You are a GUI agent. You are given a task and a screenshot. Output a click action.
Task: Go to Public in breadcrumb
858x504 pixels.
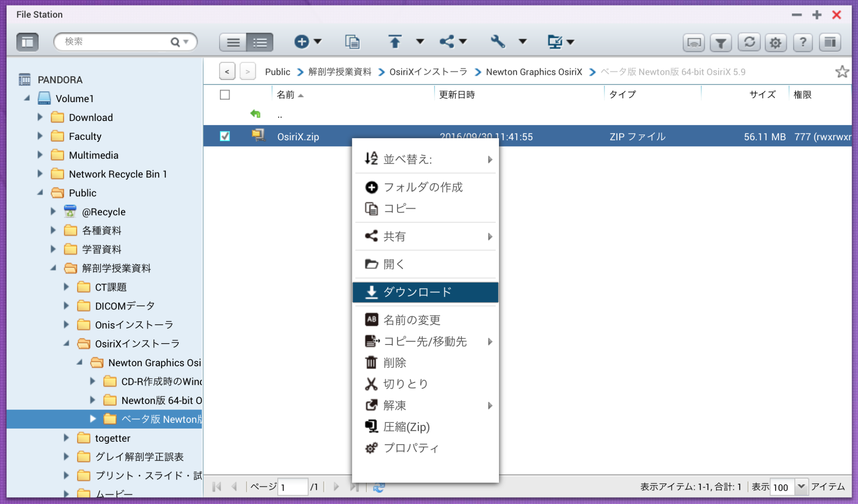[277, 72]
